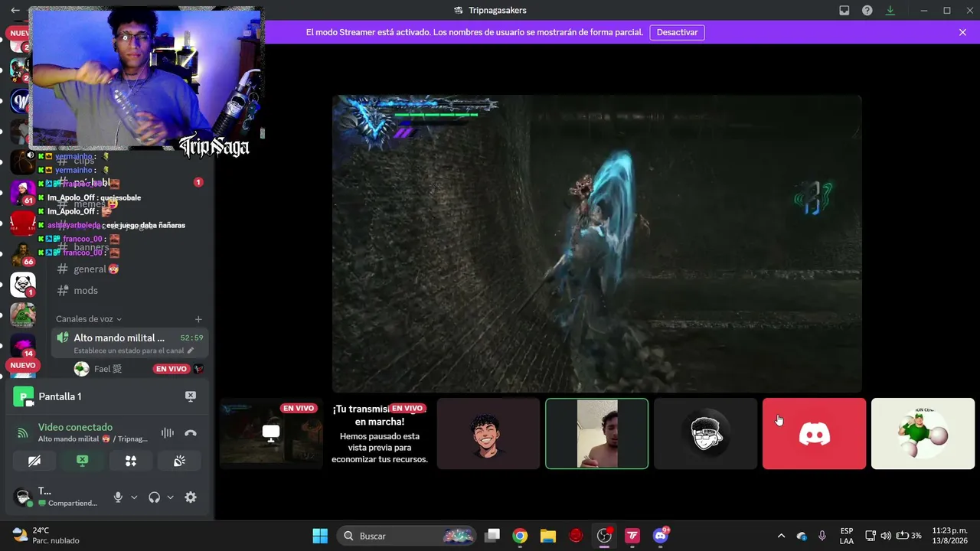Toggle noise suppression waveform icon

(x=168, y=433)
